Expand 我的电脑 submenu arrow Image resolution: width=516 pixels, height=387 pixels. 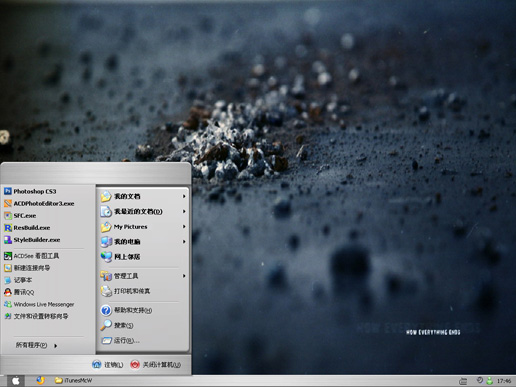[184, 242]
